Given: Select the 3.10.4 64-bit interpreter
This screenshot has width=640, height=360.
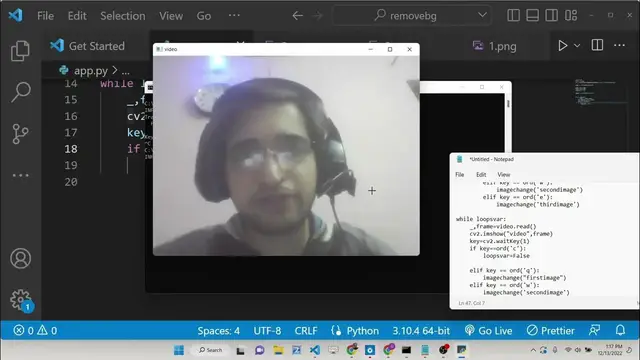Looking at the screenshot, I should tap(421, 331).
